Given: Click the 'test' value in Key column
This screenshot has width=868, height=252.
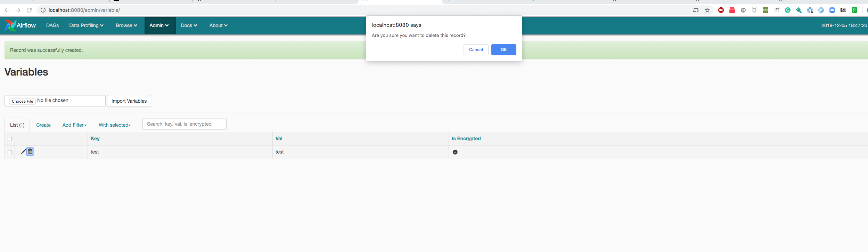Looking at the screenshot, I should point(95,152).
